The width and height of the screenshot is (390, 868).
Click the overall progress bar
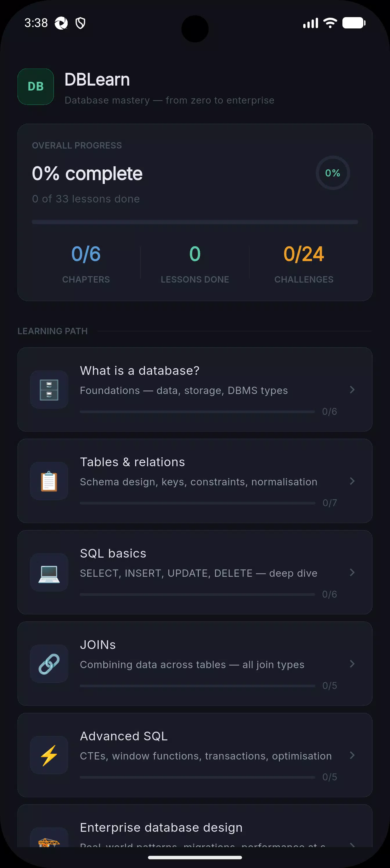point(195,222)
